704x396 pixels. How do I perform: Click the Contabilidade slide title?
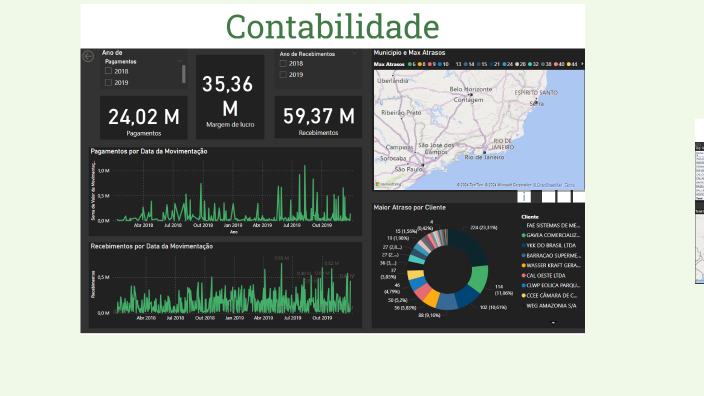click(x=333, y=26)
